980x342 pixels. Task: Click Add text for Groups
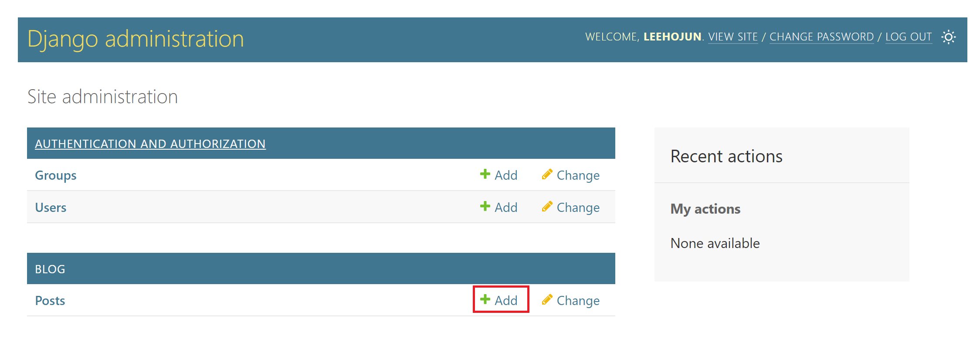[x=506, y=175]
